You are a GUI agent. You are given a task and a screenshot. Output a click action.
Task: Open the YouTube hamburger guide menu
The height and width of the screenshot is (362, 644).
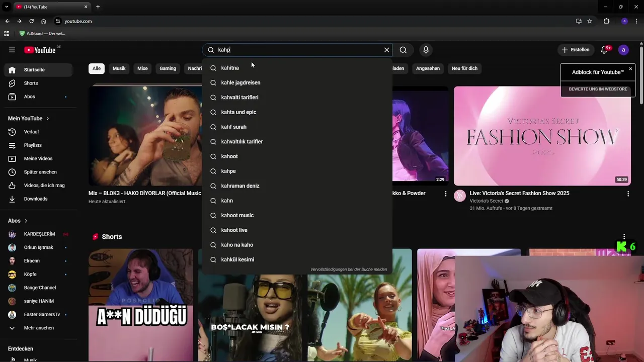point(12,50)
